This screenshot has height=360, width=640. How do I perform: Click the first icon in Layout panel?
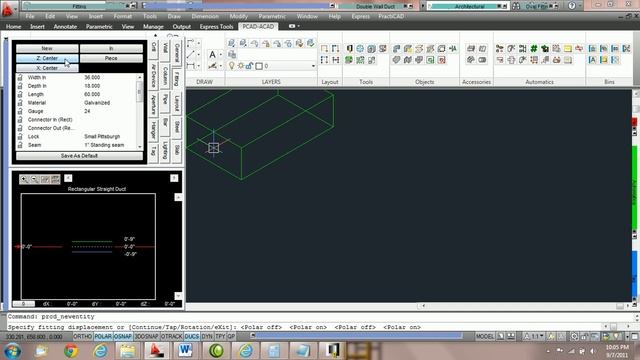click(324, 49)
